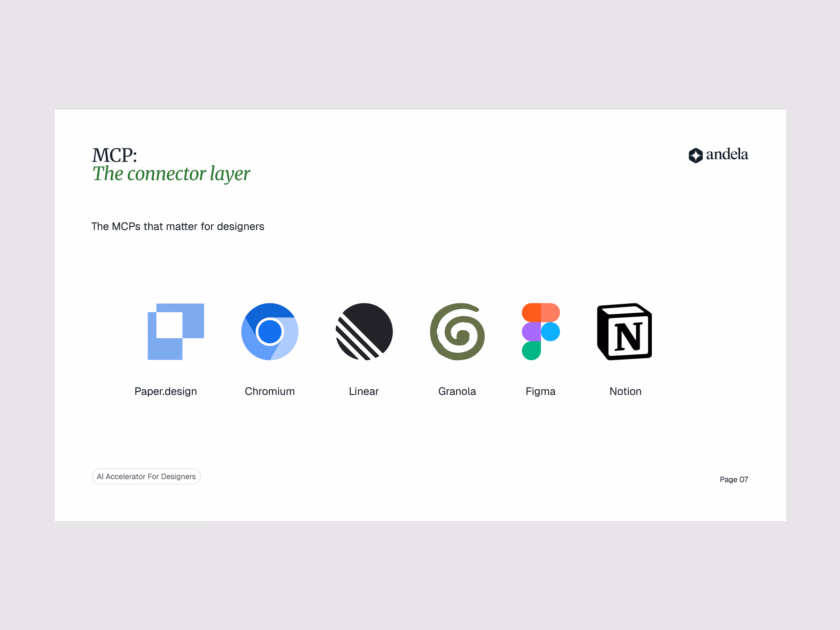
Task: Click the "Page 07" page number
Action: point(734,480)
